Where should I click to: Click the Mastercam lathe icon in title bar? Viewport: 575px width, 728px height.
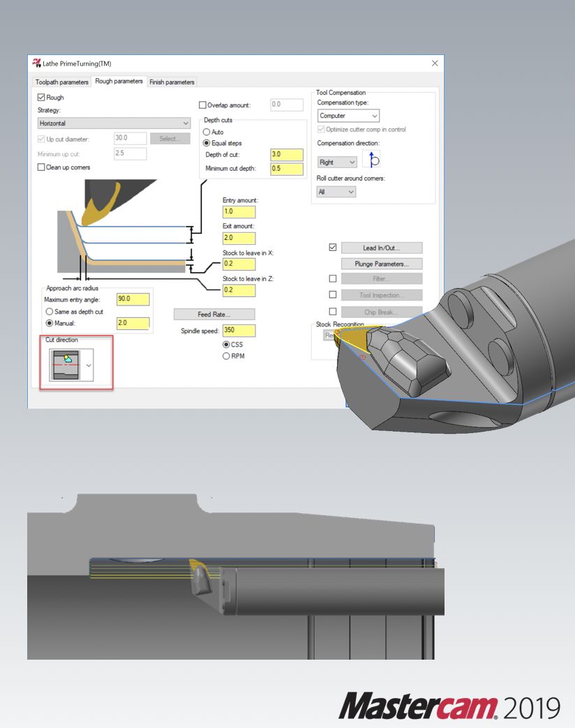[37, 63]
